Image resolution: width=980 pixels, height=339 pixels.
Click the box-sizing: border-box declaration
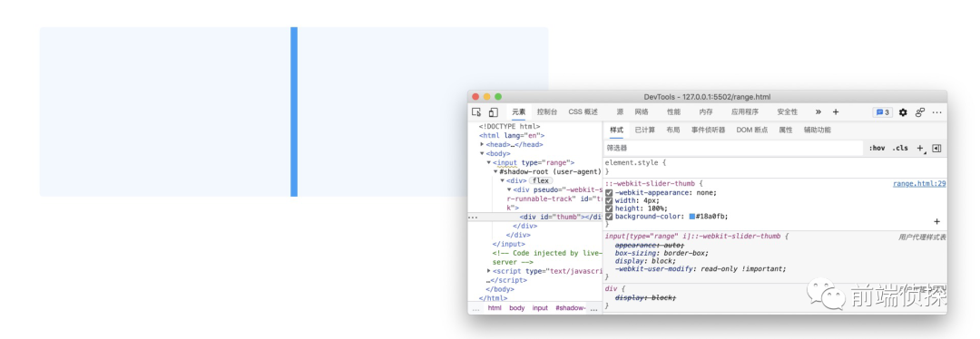pos(661,253)
